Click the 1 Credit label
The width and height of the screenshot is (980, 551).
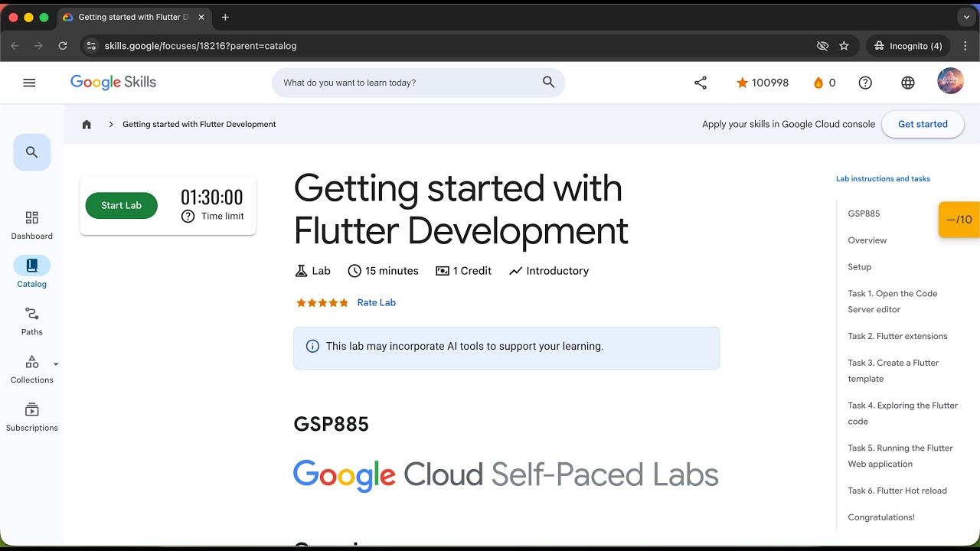pyautogui.click(x=463, y=271)
